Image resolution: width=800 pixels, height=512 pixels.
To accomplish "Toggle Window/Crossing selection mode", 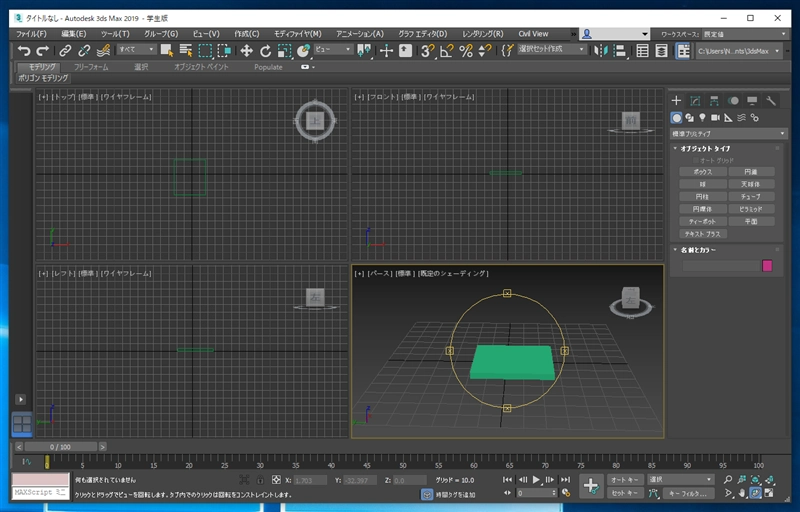I will pyautogui.click(x=224, y=50).
